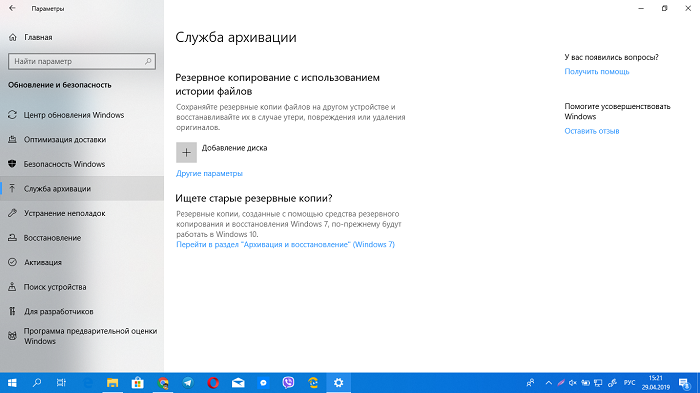Viewport: 700px width, 393px height.
Task: Open Центр обновления Windows section
Action: pos(82,115)
